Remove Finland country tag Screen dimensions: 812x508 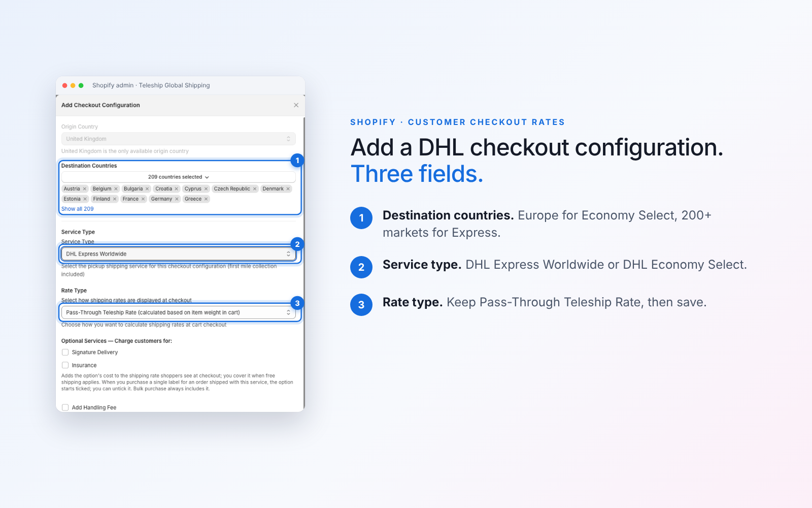click(115, 199)
